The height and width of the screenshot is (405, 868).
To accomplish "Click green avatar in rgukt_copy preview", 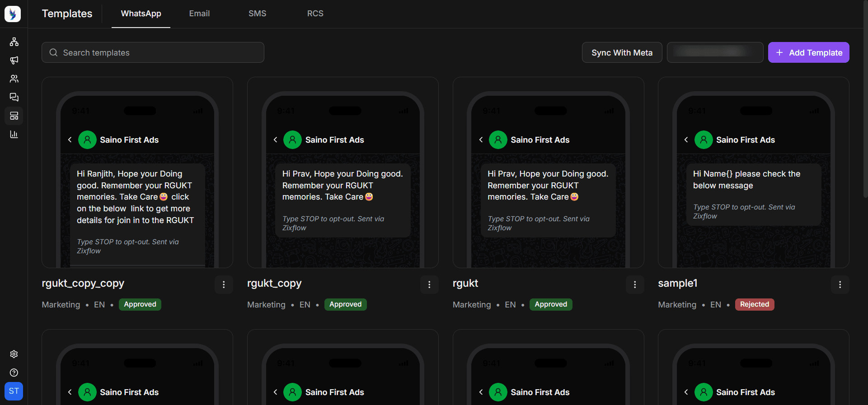I will click(292, 140).
